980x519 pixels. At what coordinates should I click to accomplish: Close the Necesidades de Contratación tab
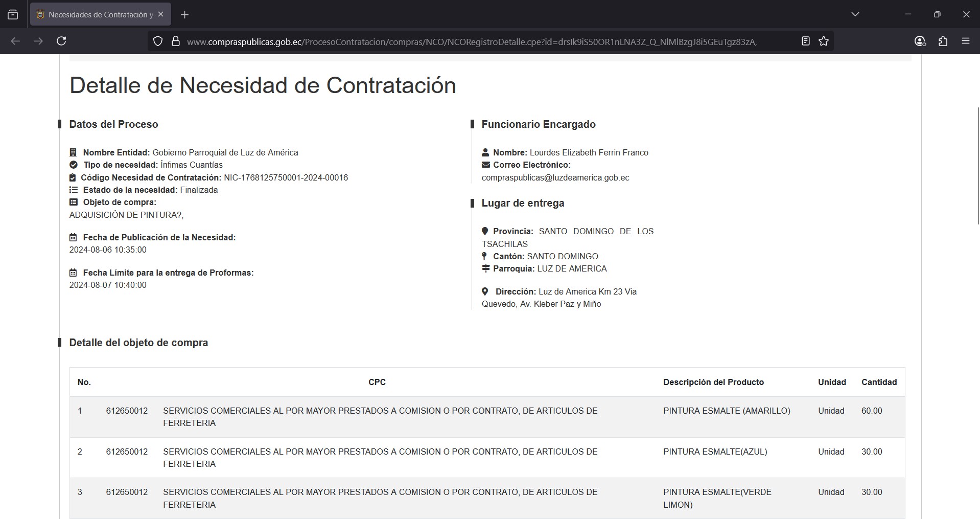coord(160,14)
